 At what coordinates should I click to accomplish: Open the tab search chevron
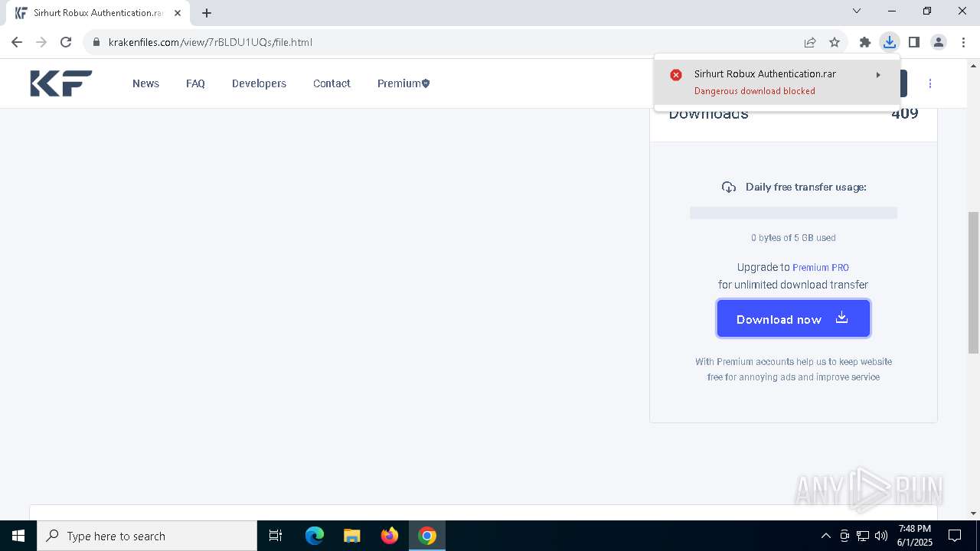pyautogui.click(x=857, y=11)
